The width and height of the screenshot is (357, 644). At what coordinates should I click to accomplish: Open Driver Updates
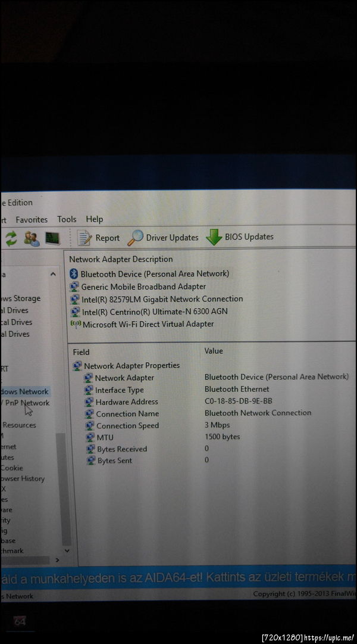pyautogui.click(x=163, y=237)
